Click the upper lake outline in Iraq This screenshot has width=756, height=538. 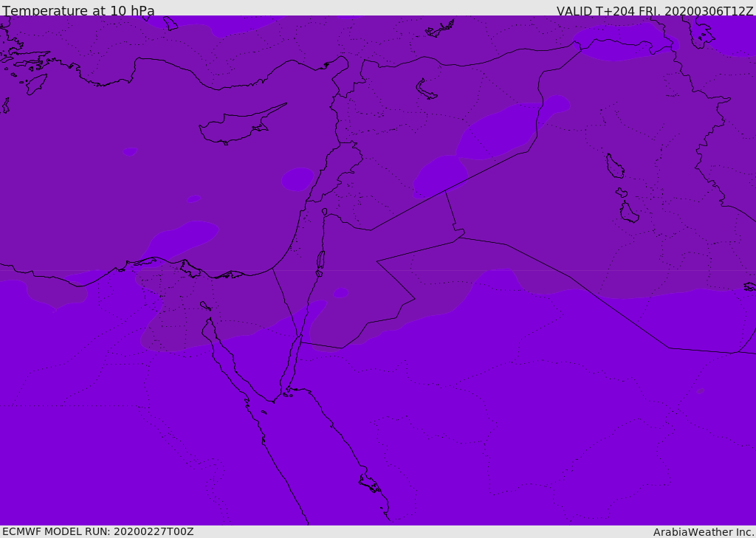click(614, 167)
